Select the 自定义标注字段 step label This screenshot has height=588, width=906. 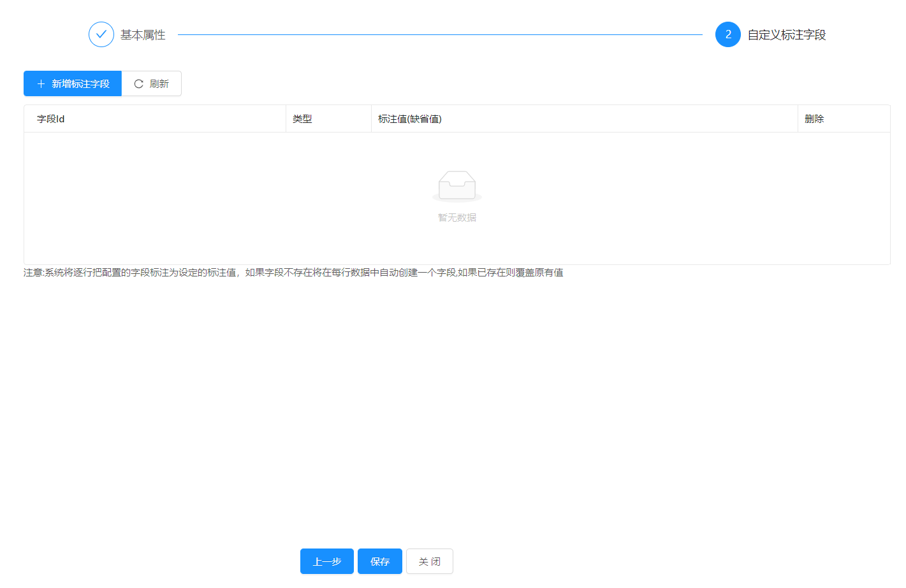[786, 35]
